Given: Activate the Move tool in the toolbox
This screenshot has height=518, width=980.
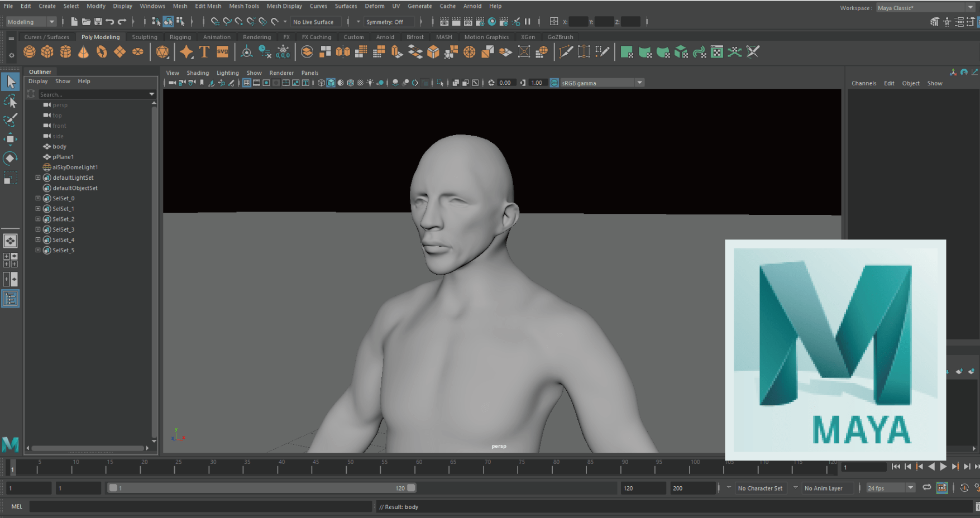Looking at the screenshot, I should pyautogui.click(x=10, y=139).
